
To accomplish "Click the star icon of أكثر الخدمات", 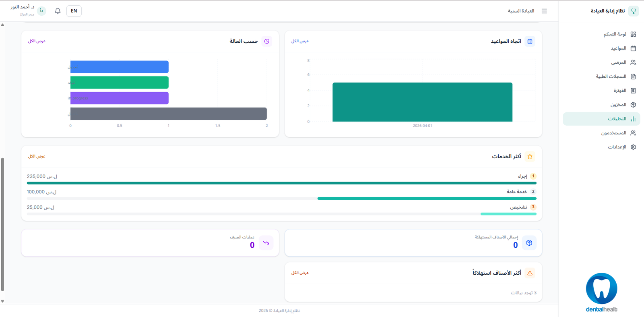I will [x=530, y=156].
